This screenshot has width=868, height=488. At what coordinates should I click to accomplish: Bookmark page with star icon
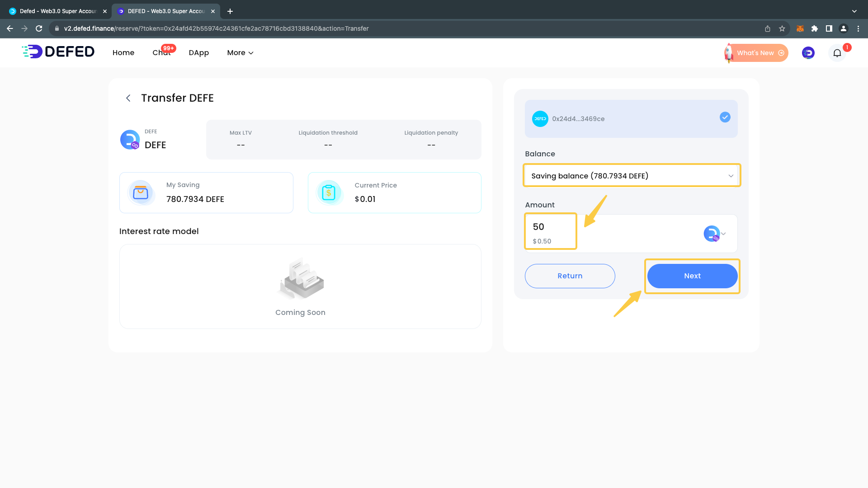point(782,28)
